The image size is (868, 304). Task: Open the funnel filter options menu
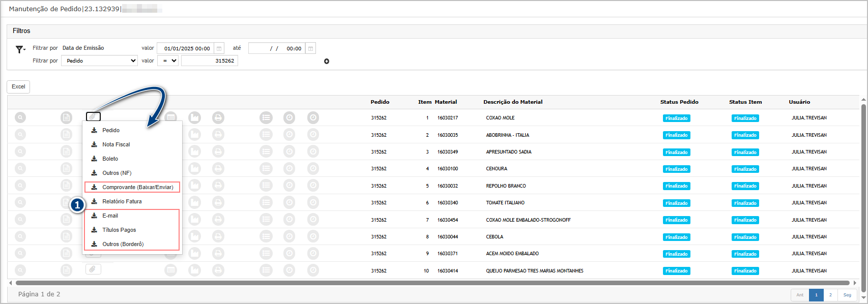[20, 49]
